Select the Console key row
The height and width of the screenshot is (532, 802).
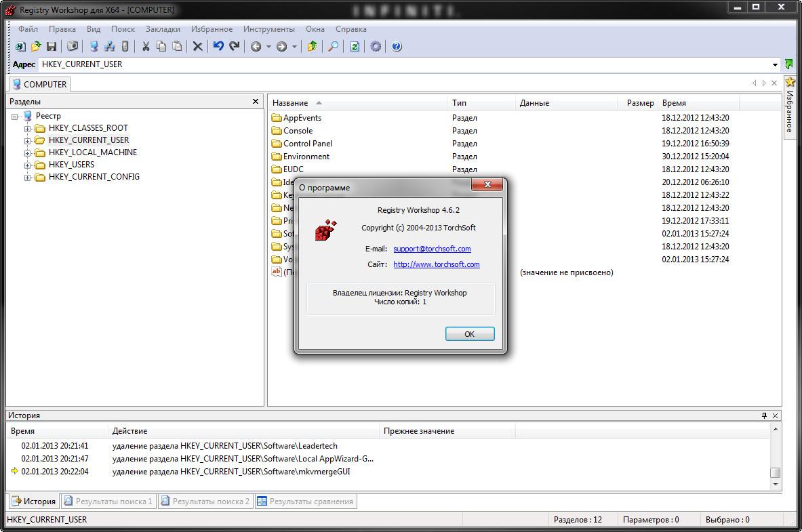[524, 131]
